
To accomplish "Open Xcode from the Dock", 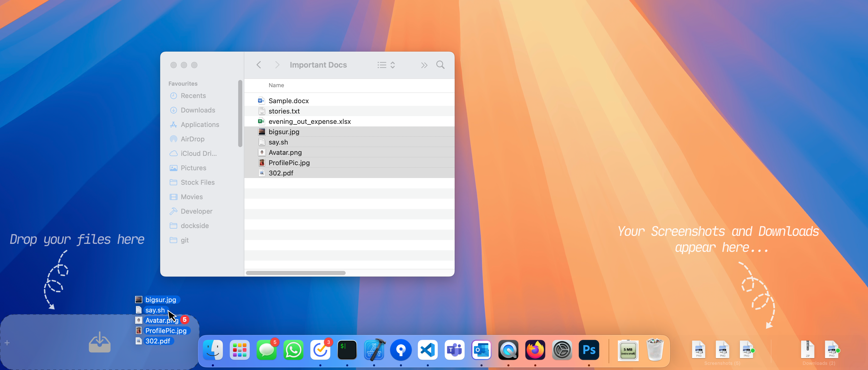I will (x=374, y=350).
